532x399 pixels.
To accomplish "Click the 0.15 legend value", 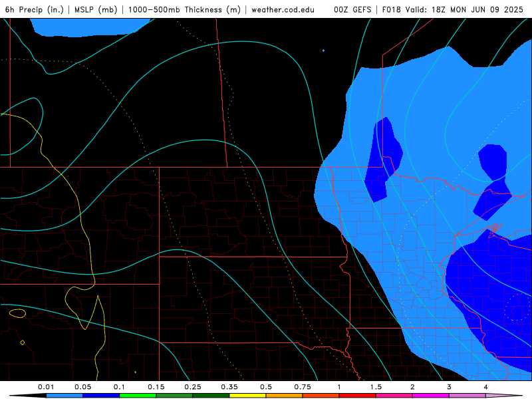I will tap(156, 387).
